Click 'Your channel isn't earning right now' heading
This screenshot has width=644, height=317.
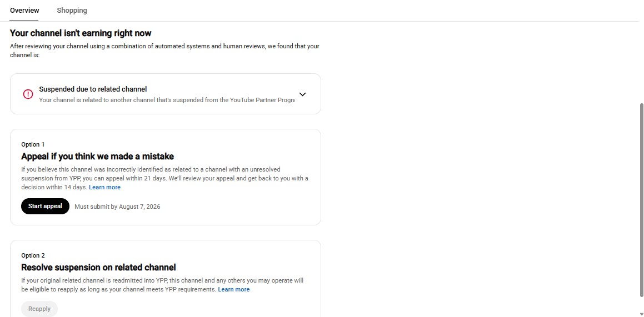coord(81,33)
